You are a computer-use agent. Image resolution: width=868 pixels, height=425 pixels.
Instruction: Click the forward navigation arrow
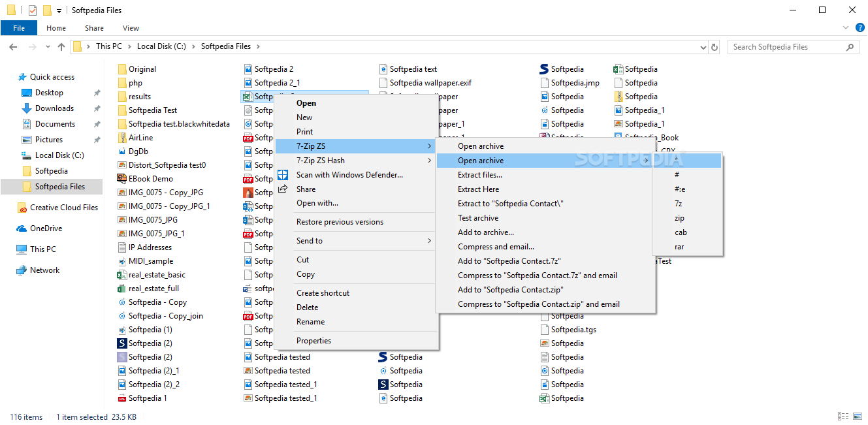[31, 47]
